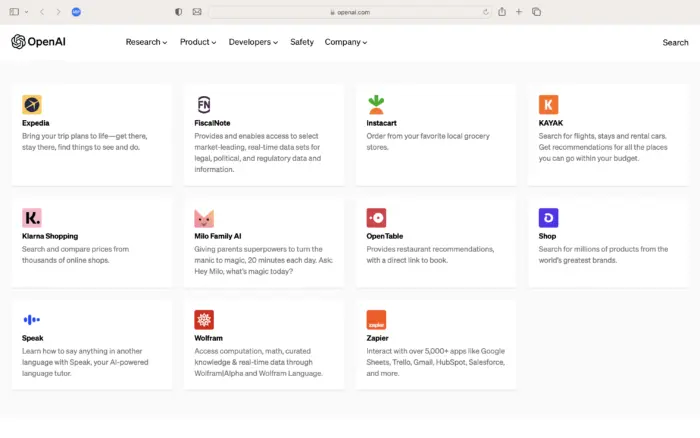
Task: Click text 'Search for flights, stays and rental cars'
Action: pyautogui.click(x=602, y=136)
